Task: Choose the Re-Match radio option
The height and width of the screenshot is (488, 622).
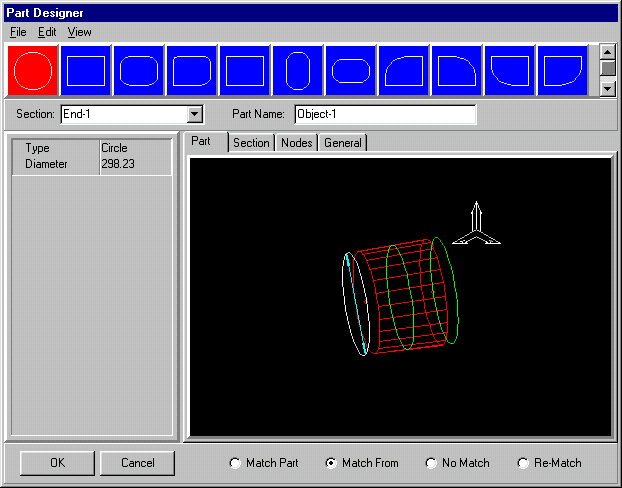Action: [x=523, y=463]
